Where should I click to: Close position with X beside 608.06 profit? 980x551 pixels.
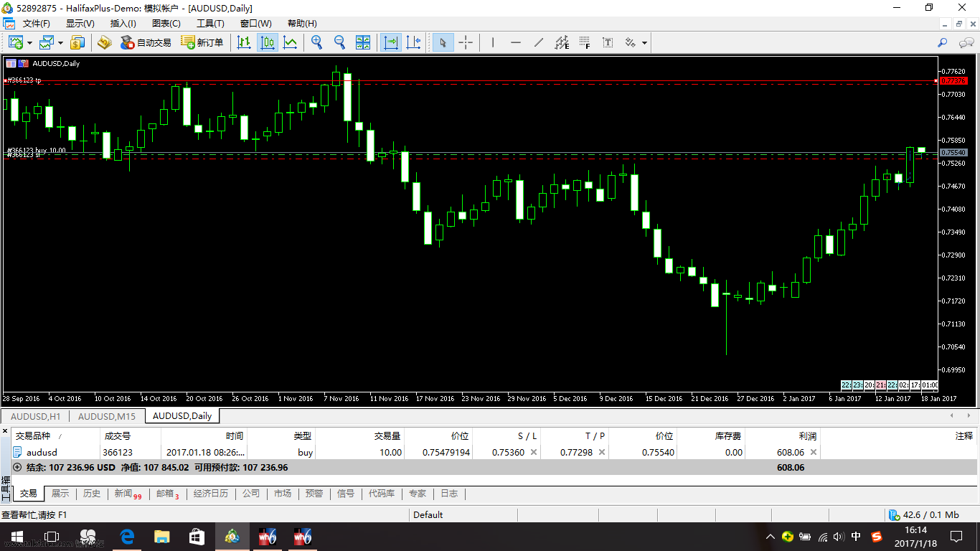click(x=814, y=453)
